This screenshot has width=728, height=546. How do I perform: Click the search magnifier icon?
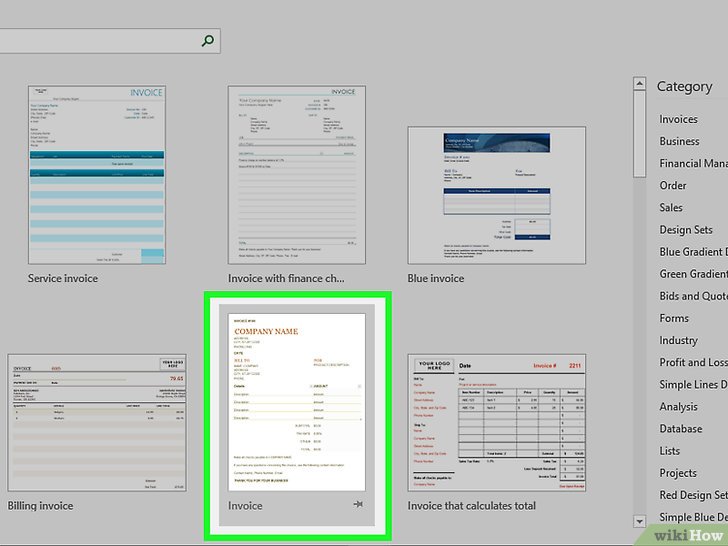(x=207, y=41)
